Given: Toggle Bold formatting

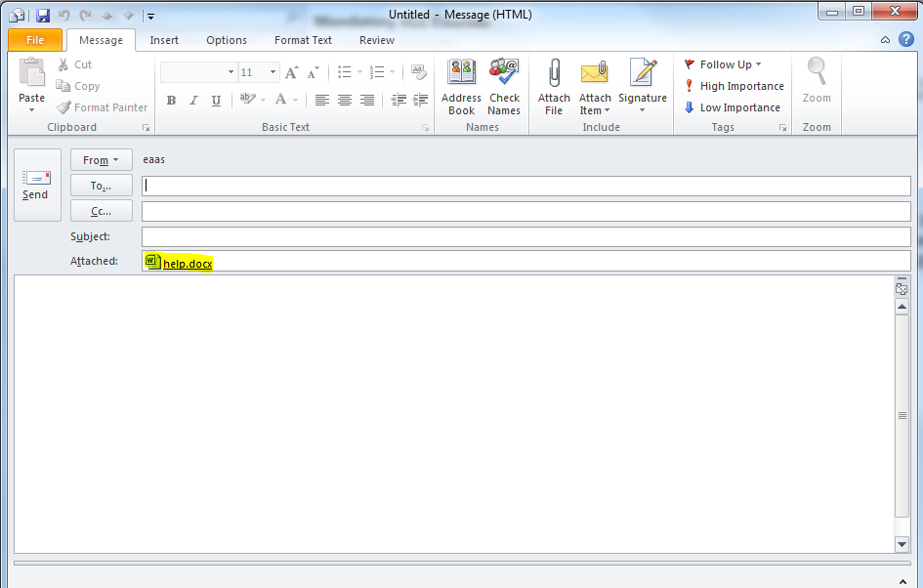Looking at the screenshot, I should tap(171, 100).
